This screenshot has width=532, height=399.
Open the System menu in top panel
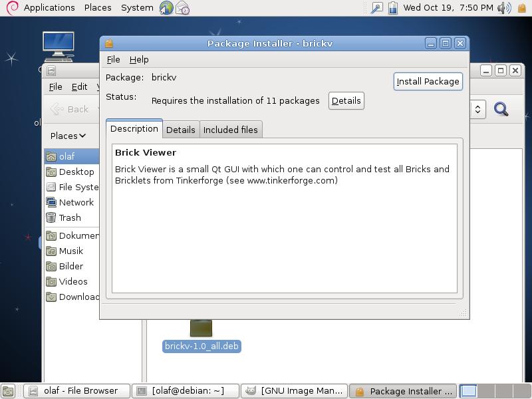[137, 7]
